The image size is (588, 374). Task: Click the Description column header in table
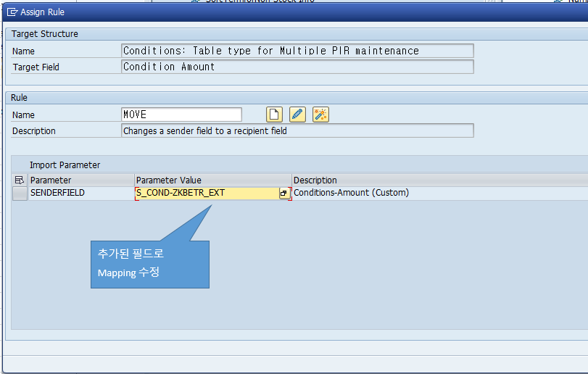tap(440, 180)
